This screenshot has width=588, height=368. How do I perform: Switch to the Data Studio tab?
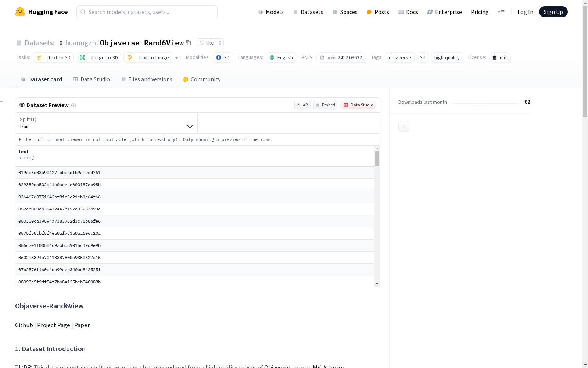click(x=92, y=79)
